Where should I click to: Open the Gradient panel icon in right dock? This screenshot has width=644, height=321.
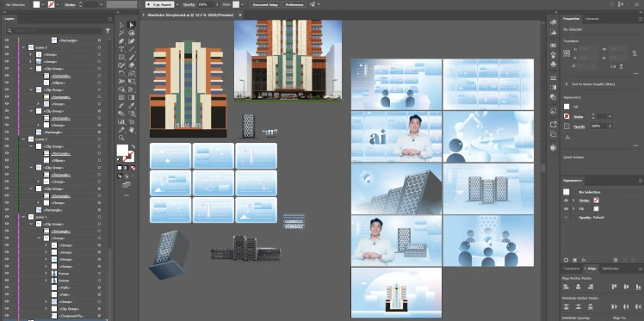554,87
